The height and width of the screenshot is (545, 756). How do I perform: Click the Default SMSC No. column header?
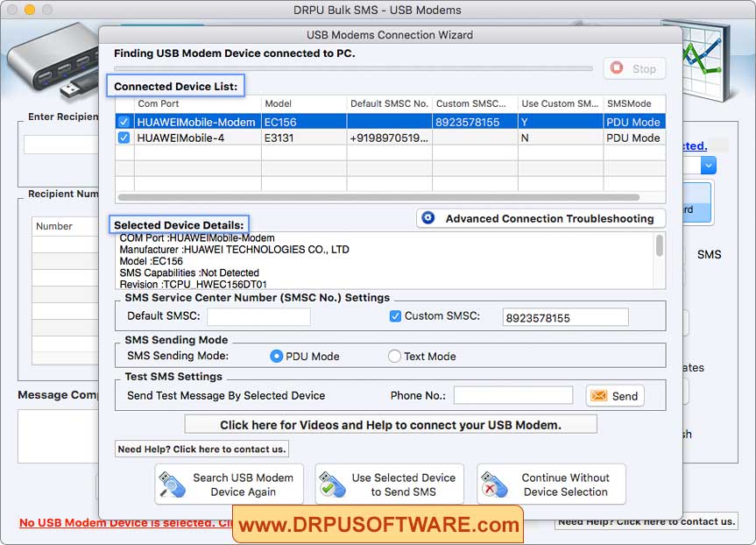pos(389,103)
